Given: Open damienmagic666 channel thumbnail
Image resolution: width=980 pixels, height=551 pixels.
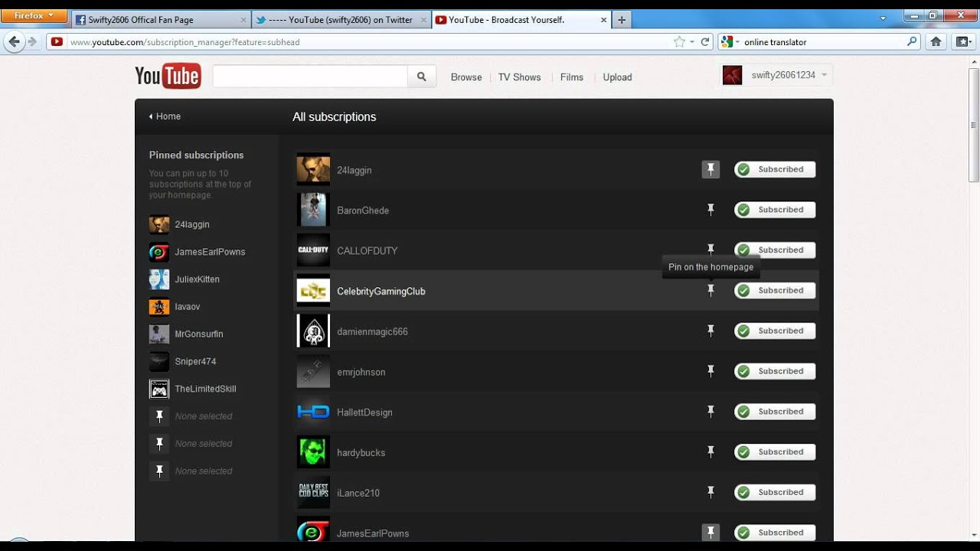Looking at the screenshot, I should click(x=313, y=331).
